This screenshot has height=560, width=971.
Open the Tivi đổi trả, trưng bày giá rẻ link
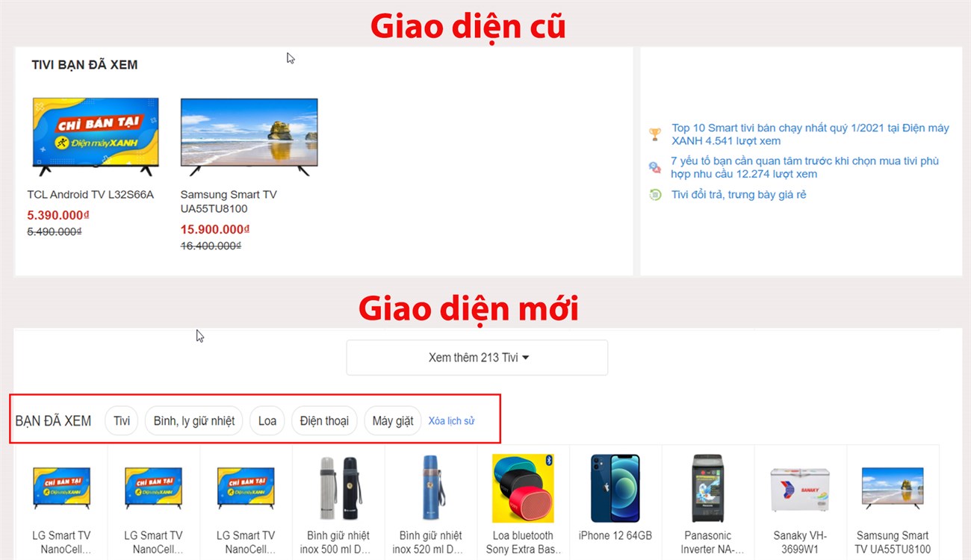[739, 195]
